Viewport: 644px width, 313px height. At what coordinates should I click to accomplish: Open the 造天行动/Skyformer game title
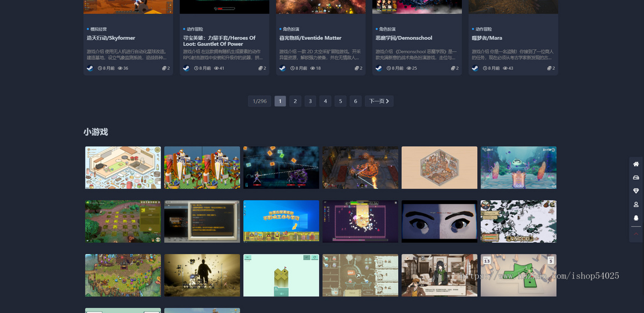pyautogui.click(x=111, y=38)
